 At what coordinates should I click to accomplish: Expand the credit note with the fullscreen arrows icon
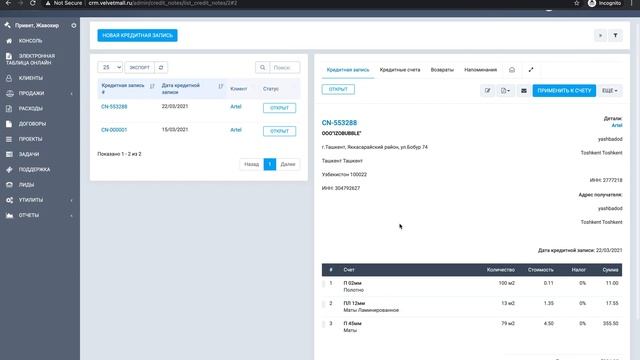click(531, 70)
